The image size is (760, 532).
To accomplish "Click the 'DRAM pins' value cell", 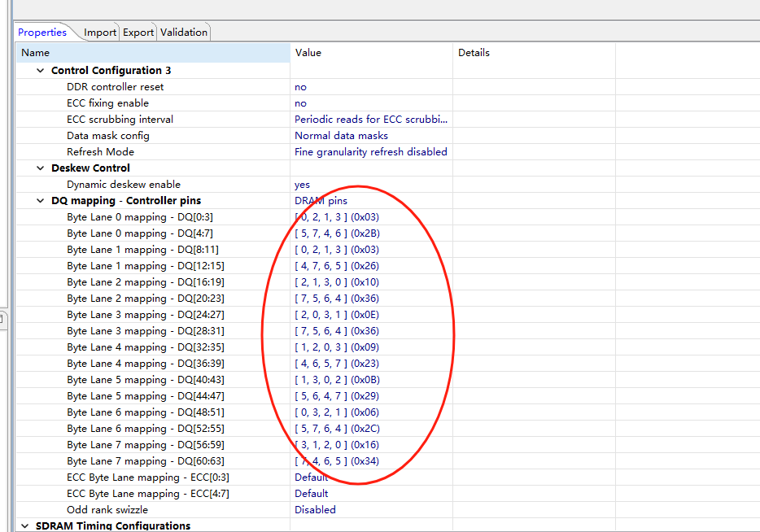I will tap(321, 201).
